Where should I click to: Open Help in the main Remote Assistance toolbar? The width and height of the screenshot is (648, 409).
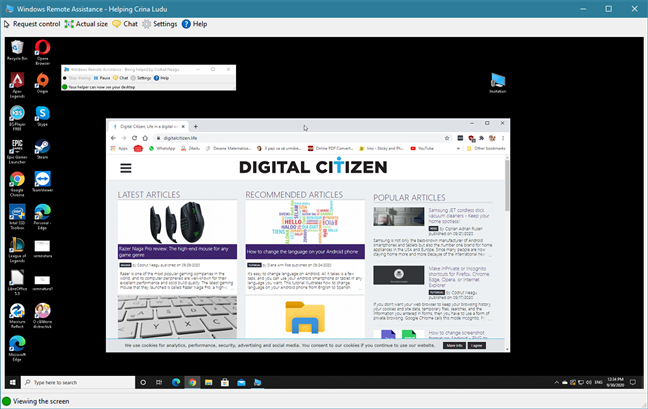click(195, 24)
